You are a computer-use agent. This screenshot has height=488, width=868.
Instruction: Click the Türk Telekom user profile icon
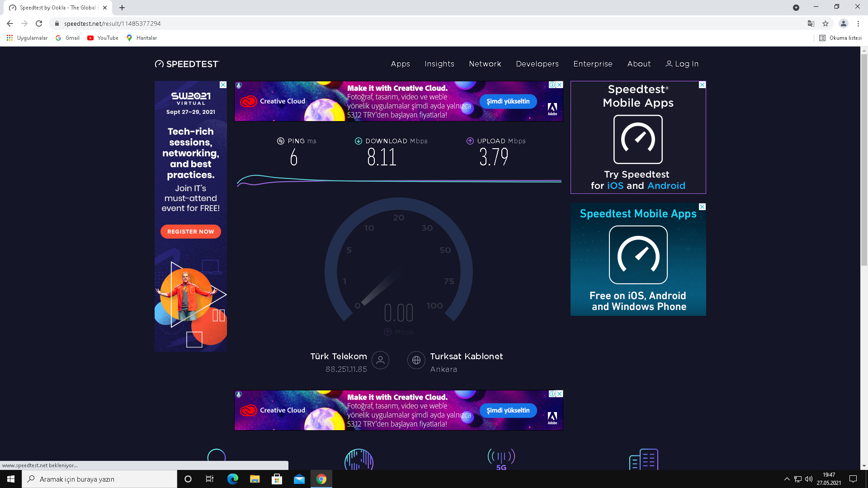(x=380, y=360)
